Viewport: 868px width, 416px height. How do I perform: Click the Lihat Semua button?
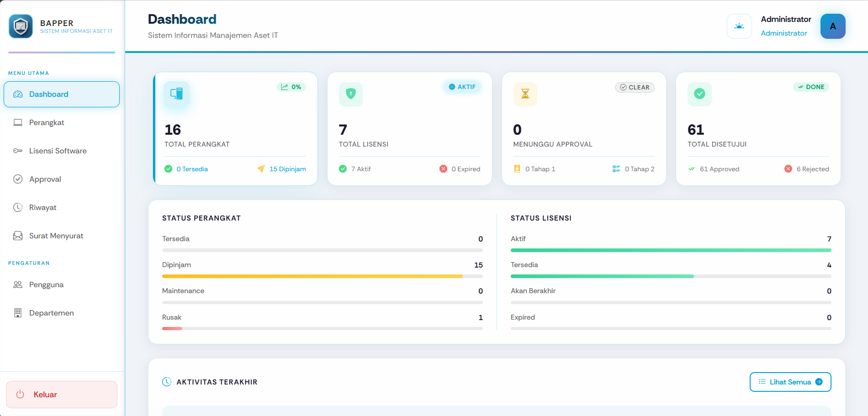[790, 382]
